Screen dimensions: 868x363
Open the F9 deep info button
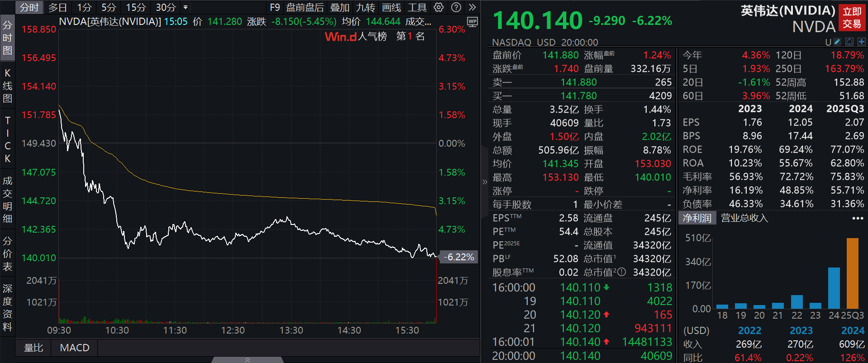[x=275, y=7]
